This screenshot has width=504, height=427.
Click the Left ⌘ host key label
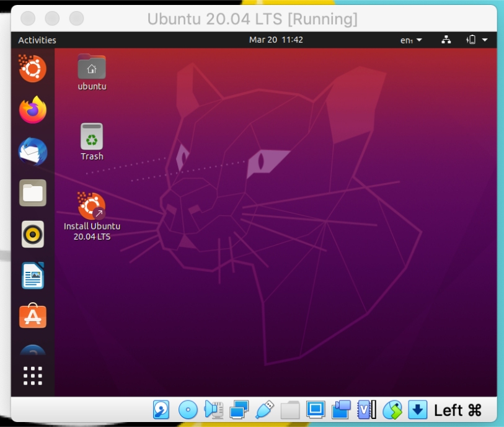(x=458, y=410)
